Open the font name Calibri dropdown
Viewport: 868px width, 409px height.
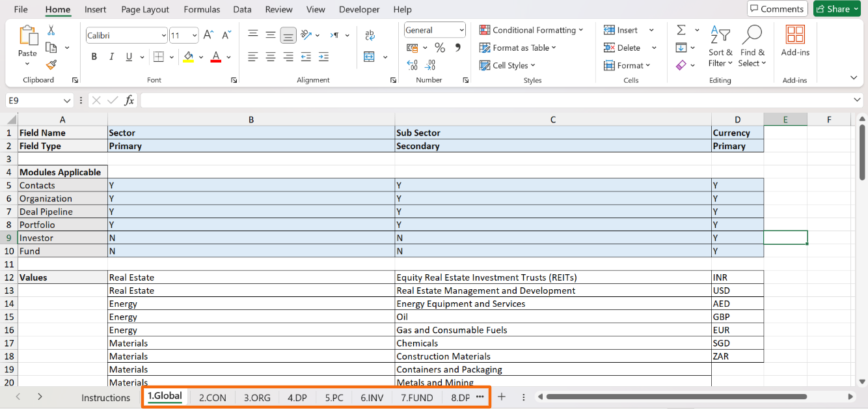[x=163, y=35]
